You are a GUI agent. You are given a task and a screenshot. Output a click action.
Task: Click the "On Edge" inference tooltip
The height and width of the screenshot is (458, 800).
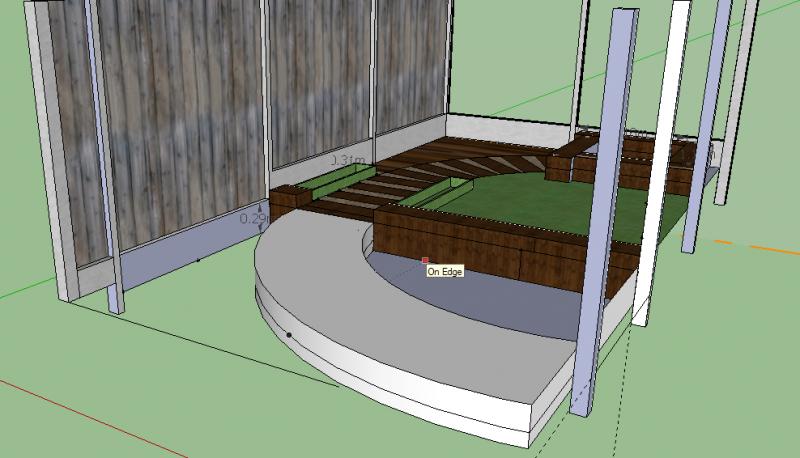445,271
